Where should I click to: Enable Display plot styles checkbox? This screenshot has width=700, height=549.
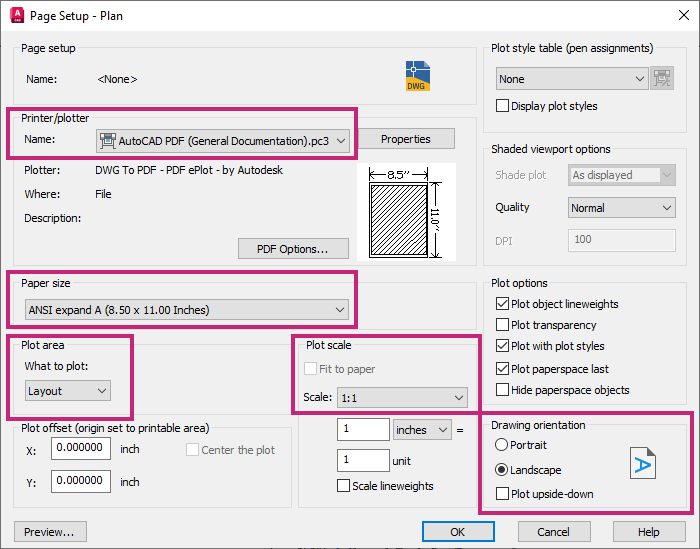(x=502, y=106)
